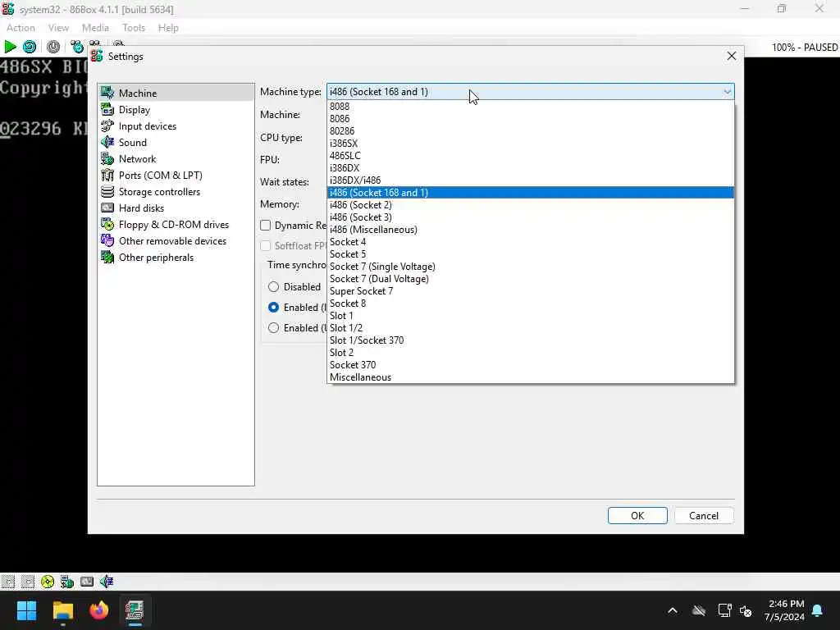Choose 80286 machine type

(531, 130)
